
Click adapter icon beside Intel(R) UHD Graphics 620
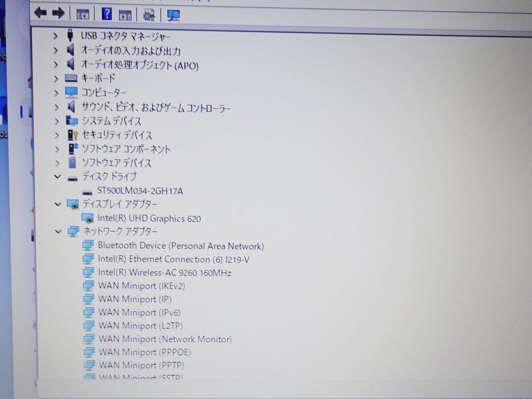pos(88,218)
